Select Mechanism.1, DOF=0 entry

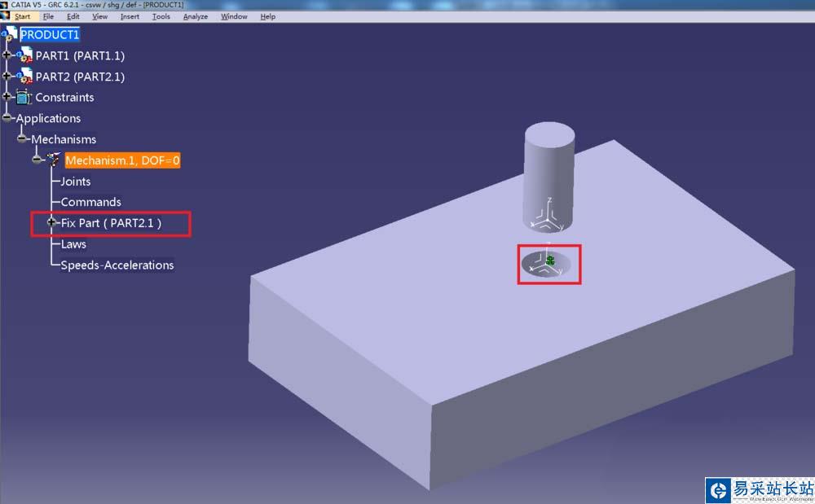click(123, 160)
